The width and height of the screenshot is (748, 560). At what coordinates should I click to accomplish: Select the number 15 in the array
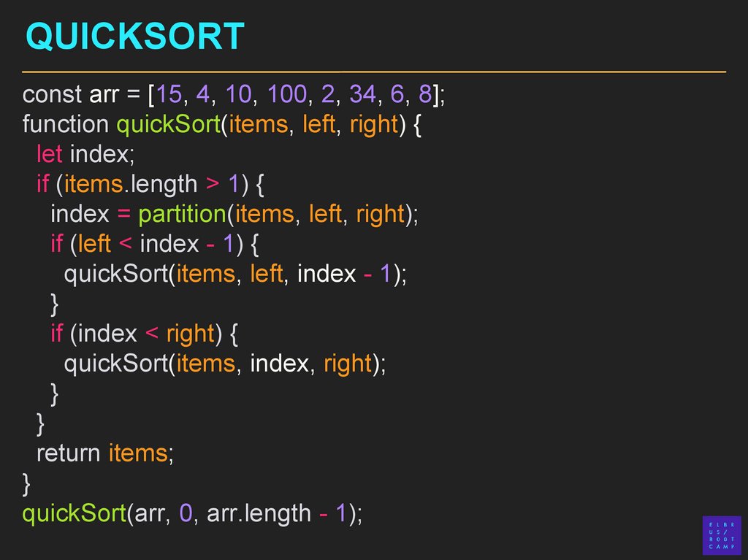[168, 95]
